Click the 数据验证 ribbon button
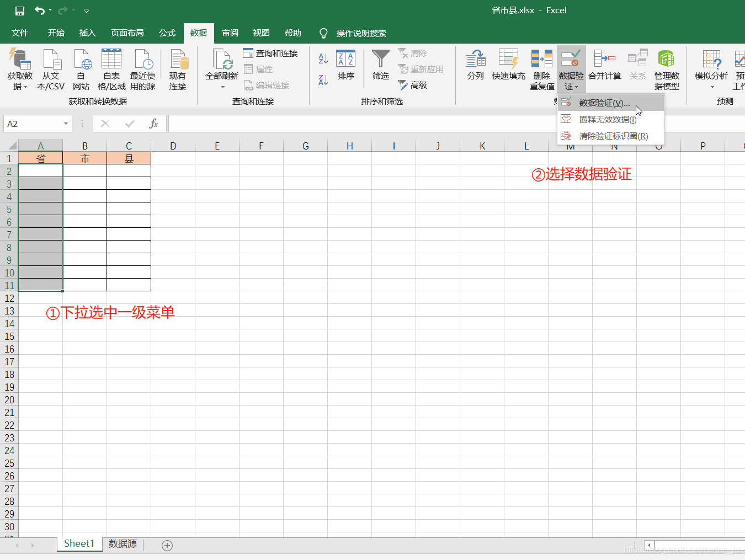Screen dimensions: 745x560 pos(571,70)
